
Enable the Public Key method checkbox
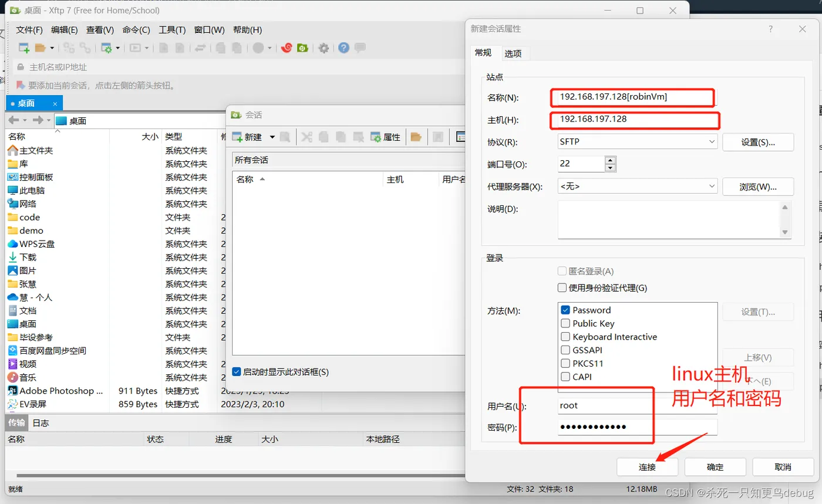point(565,323)
